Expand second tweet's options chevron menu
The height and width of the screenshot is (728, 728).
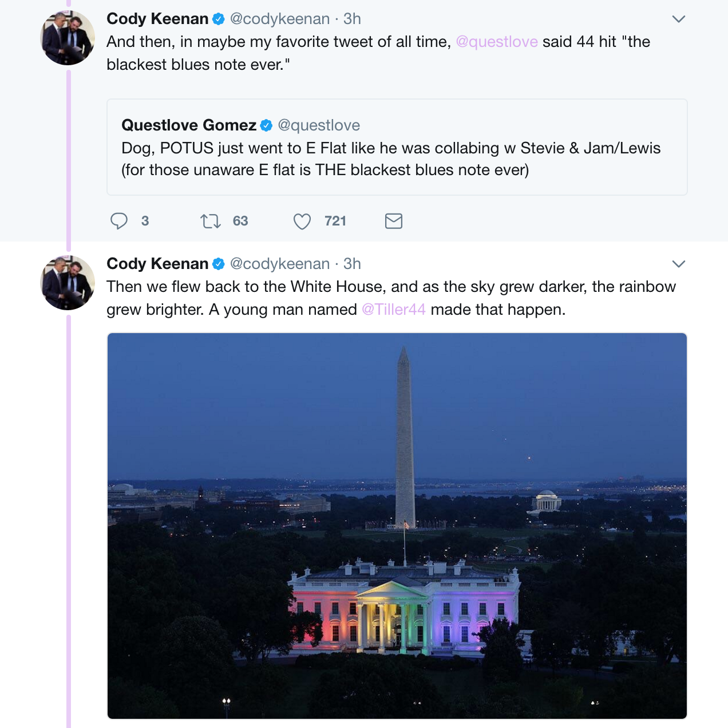[x=679, y=264]
